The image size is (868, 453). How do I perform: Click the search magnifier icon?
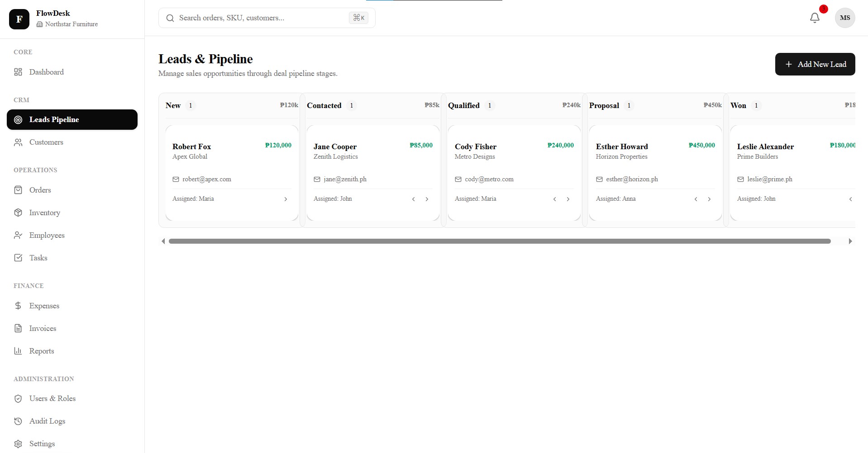point(170,18)
